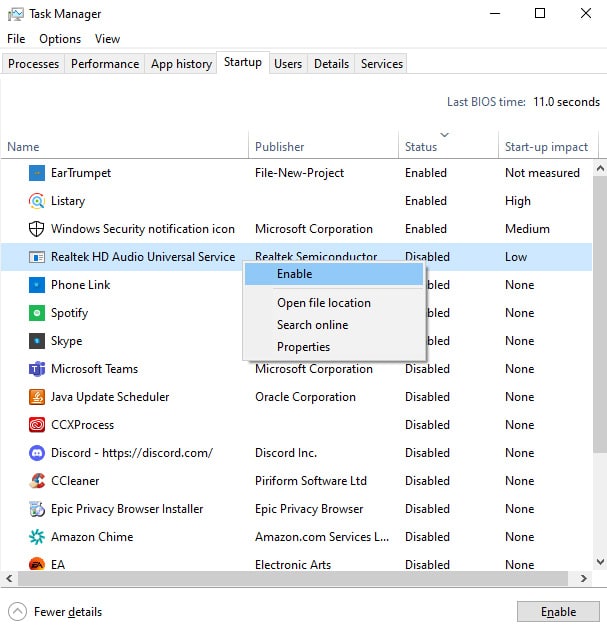The image size is (607, 634).
Task: Select the Java Update Scheduler row
Action: pos(110,397)
